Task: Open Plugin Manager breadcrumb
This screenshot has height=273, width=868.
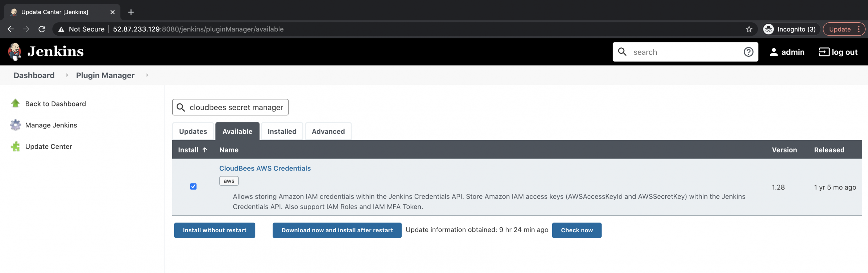Action: (x=105, y=75)
